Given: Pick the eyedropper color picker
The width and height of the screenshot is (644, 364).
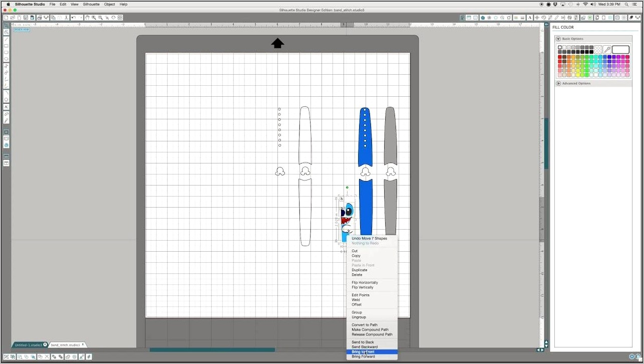Looking at the screenshot, I should point(607,50).
